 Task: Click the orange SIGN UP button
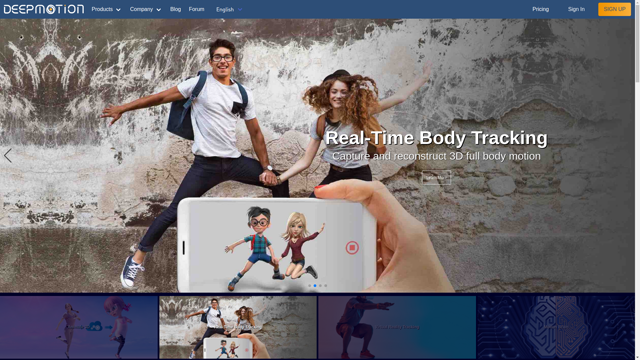tap(614, 9)
